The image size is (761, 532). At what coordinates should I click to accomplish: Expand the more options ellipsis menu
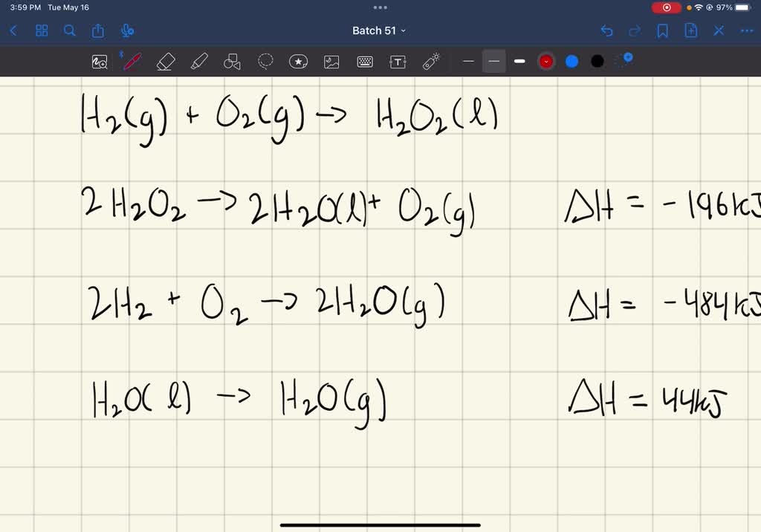pyautogui.click(x=747, y=30)
